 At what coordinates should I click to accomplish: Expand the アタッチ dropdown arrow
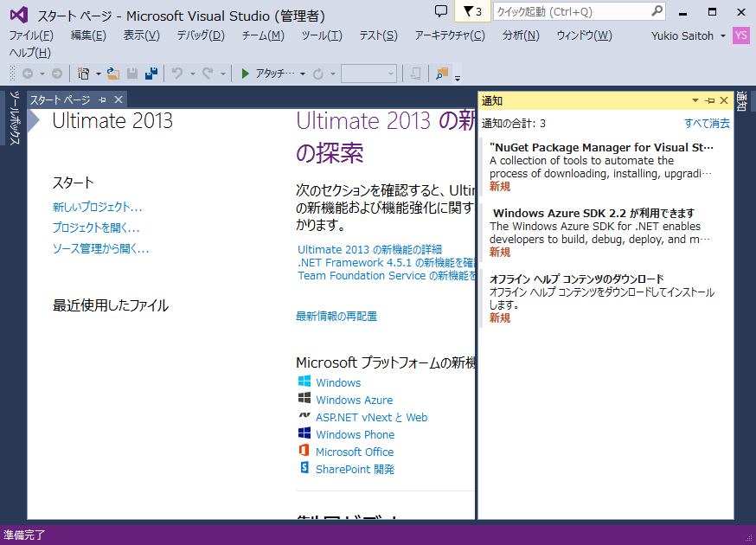(x=303, y=74)
